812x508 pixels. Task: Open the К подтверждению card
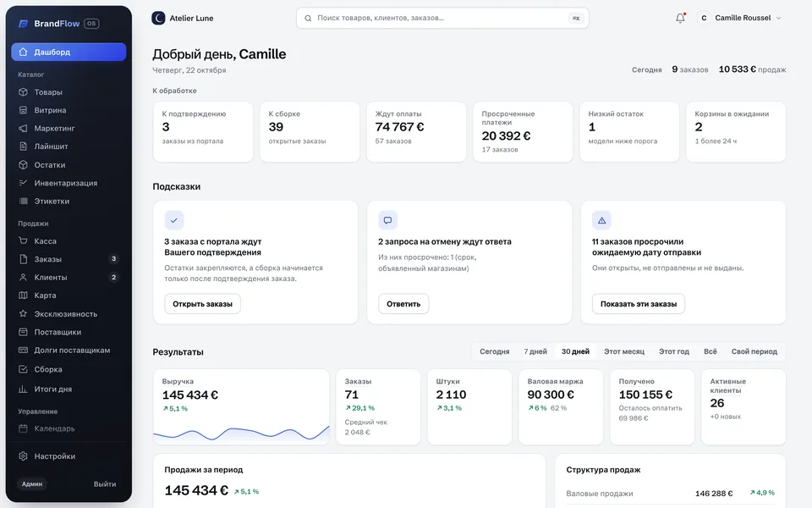coord(203,132)
